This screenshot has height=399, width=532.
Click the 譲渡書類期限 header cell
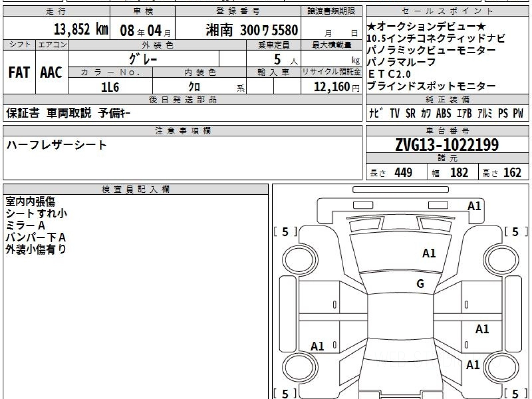pos(332,12)
